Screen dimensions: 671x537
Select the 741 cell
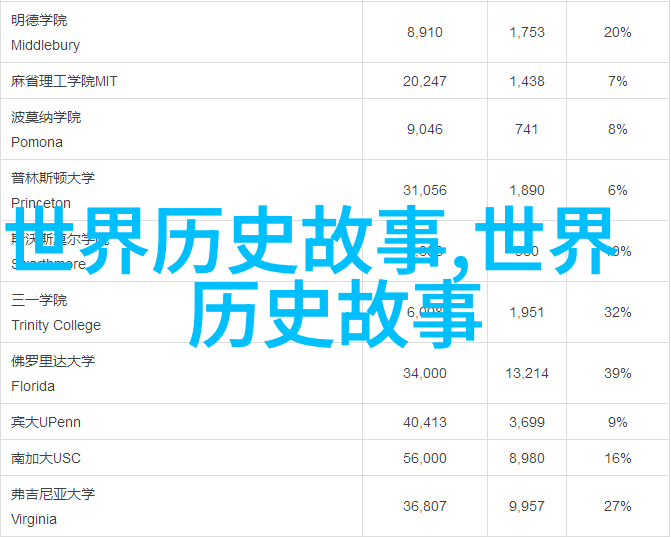coord(527,130)
